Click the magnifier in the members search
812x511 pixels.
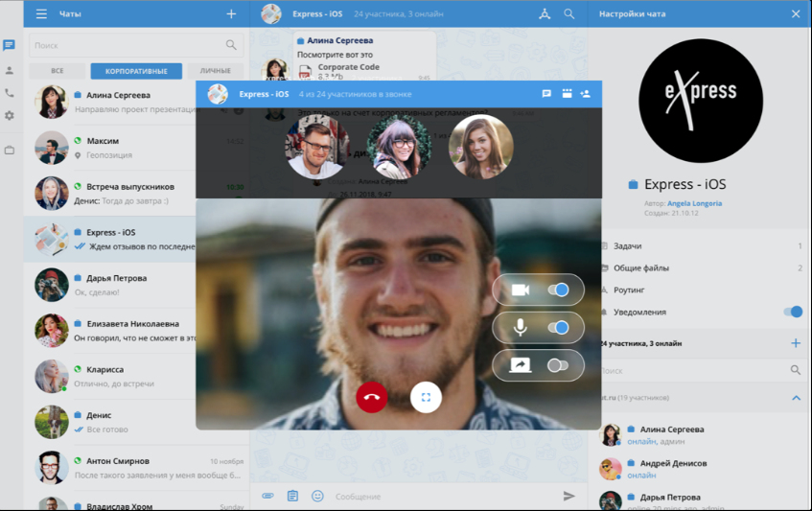tap(796, 370)
